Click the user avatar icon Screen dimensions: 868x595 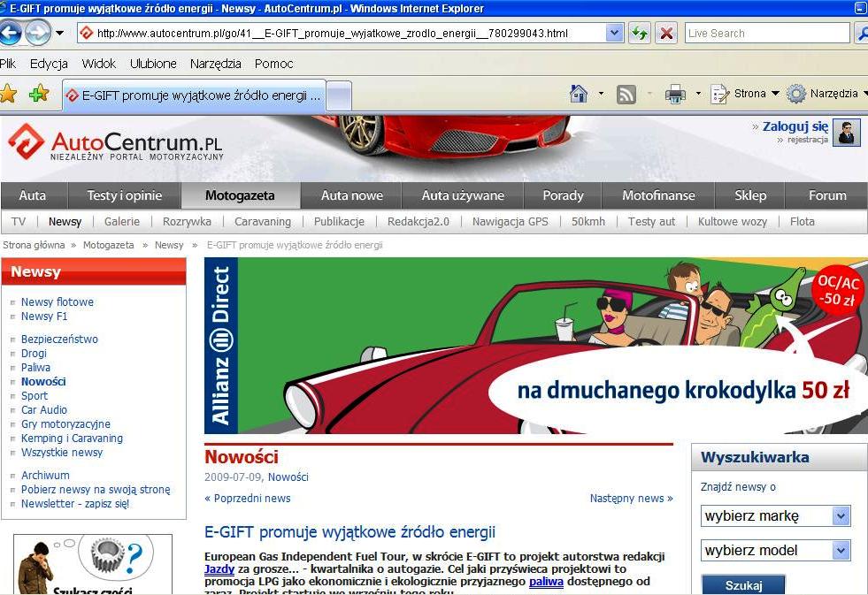(847, 133)
